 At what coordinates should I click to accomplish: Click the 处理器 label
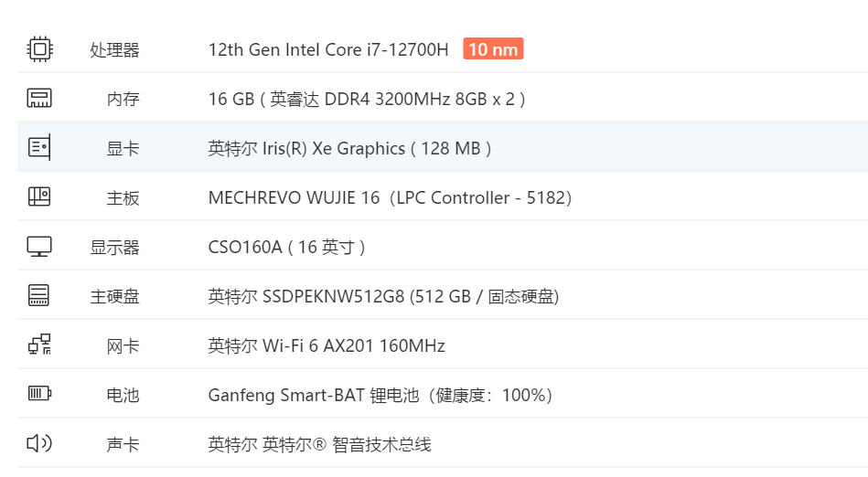[x=115, y=49]
